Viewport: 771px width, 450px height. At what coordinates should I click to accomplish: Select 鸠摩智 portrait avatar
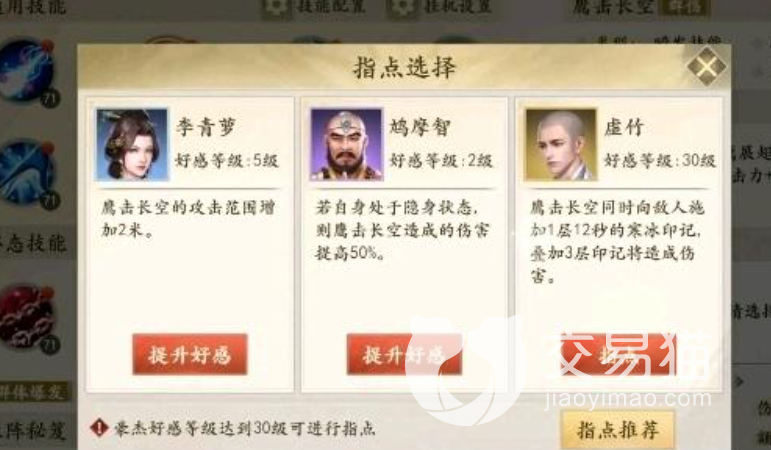pyautogui.click(x=347, y=144)
